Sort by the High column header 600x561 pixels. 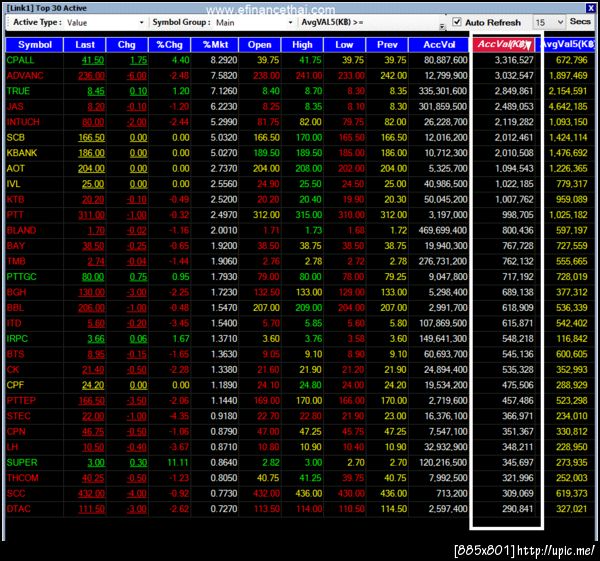point(302,45)
